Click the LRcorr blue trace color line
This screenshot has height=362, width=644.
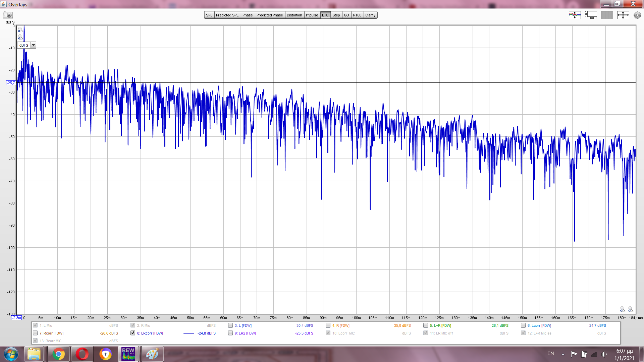coord(189,333)
